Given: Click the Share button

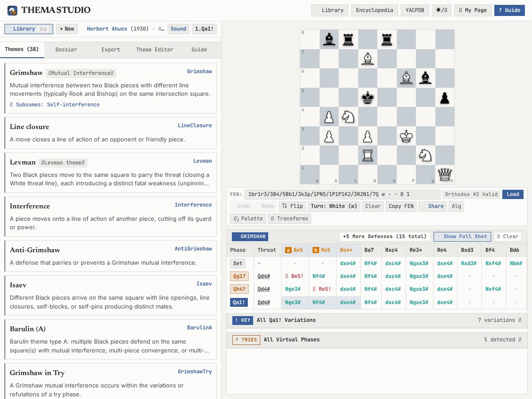Looking at the screenshot, I should point(433,206).
